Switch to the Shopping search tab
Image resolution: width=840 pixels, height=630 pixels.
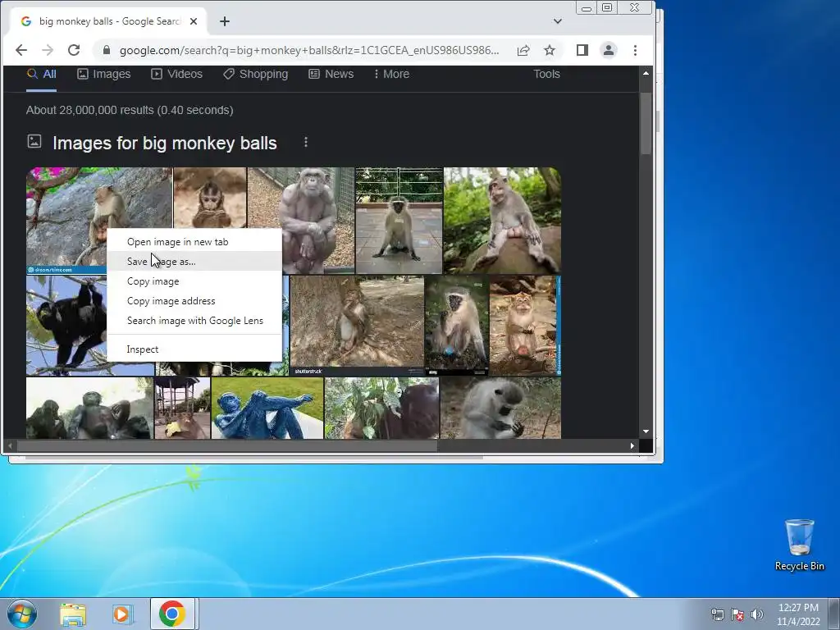tap(256, 74)
